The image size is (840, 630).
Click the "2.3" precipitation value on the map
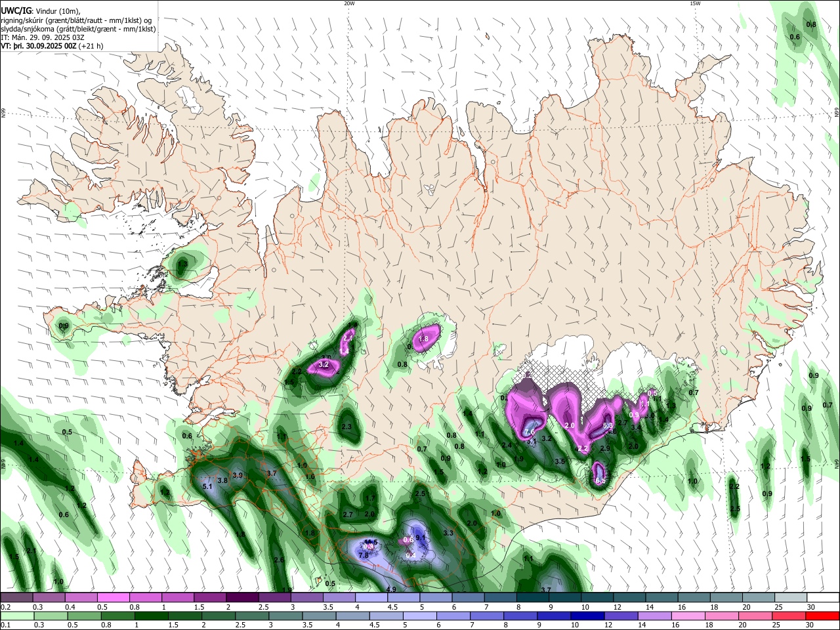tap(347, 427)
